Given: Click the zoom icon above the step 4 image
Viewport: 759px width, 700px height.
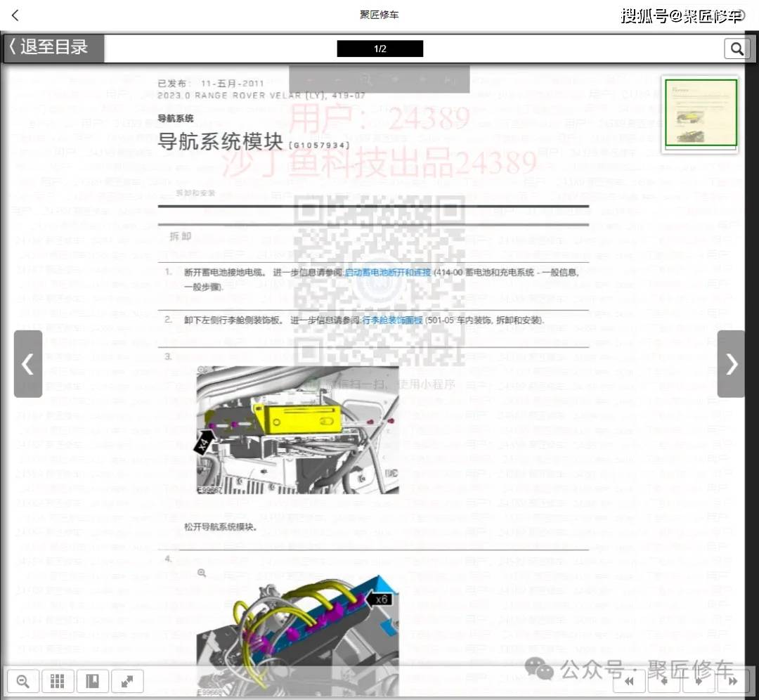Looking at the screenshot, I should [x=202, y=573].
